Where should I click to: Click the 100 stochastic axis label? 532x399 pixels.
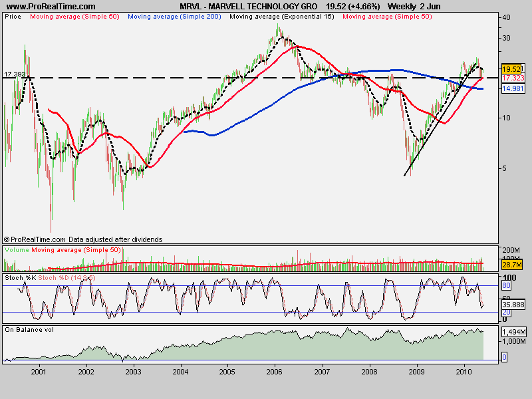tap(509, 277)
